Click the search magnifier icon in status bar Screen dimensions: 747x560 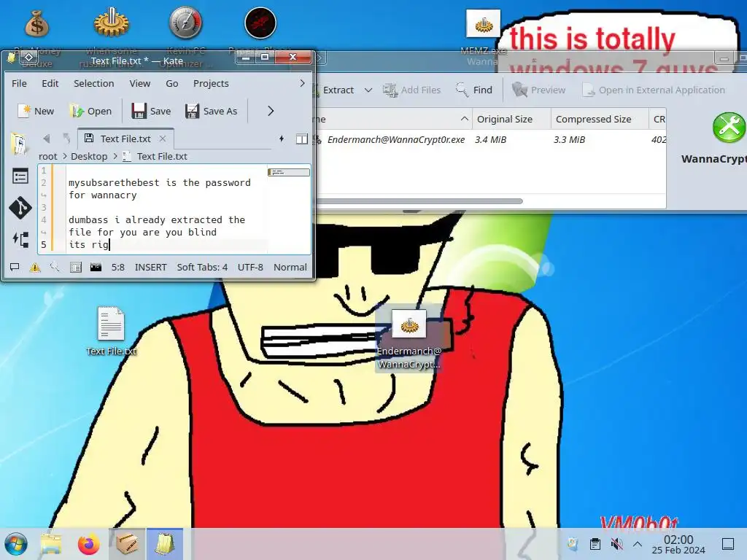point(55,267)
